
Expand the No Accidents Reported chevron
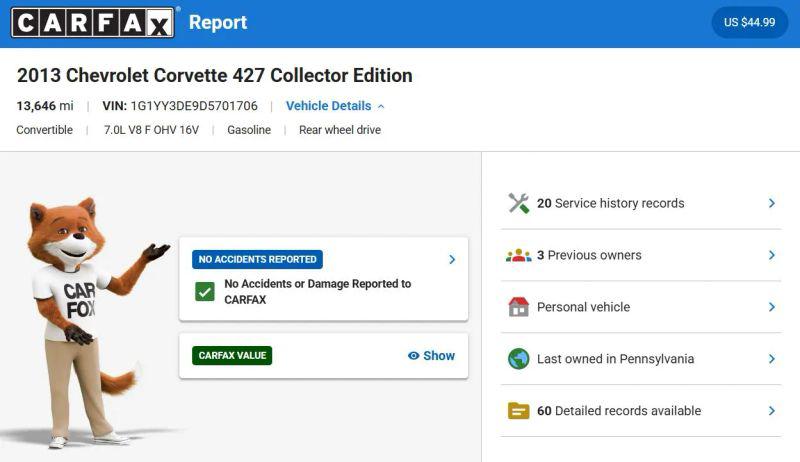pos(452,260)
